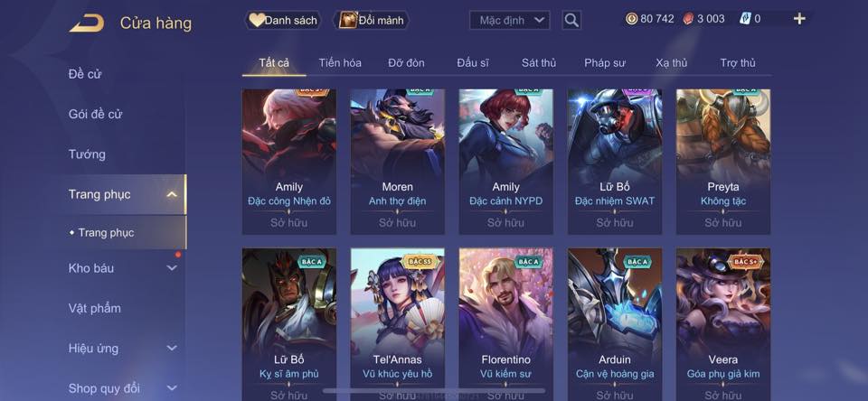Collapse the Trang phục sidebar section
This screenshot has height=401, width=868.
click(x=172, y=195)
